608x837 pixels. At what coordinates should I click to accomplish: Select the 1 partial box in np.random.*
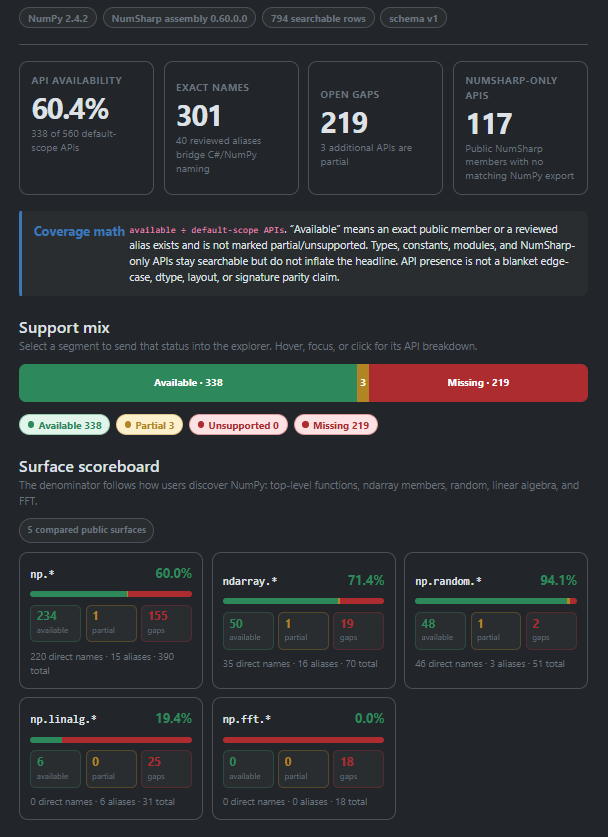pyautogui.click(x=496, y=630)
